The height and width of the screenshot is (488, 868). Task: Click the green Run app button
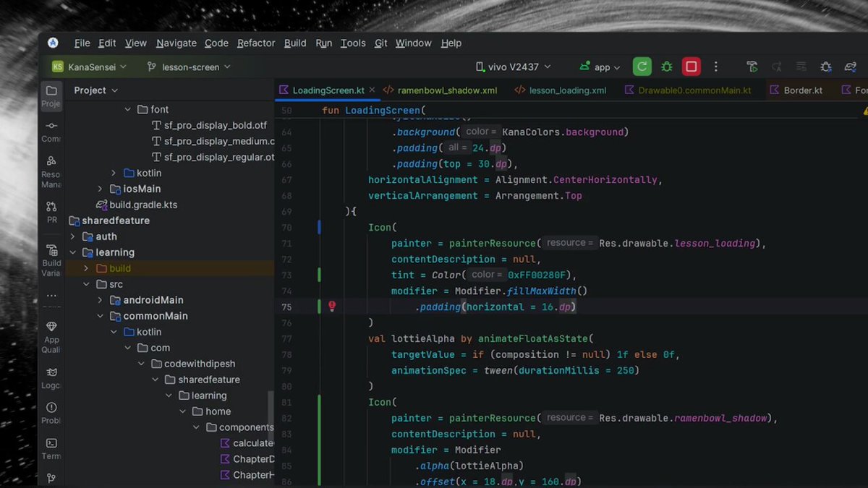point(642,67)
